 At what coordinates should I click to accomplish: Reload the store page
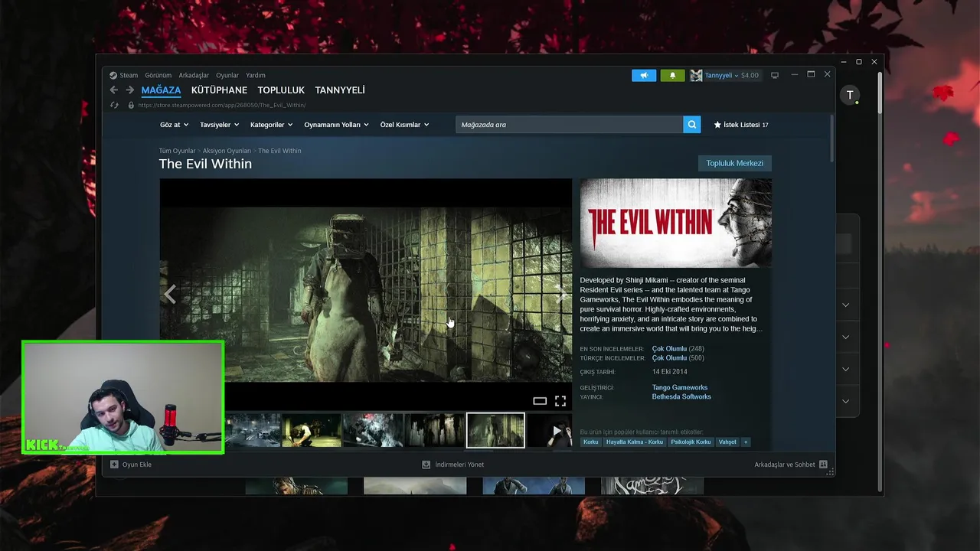(x=115, y=105)
